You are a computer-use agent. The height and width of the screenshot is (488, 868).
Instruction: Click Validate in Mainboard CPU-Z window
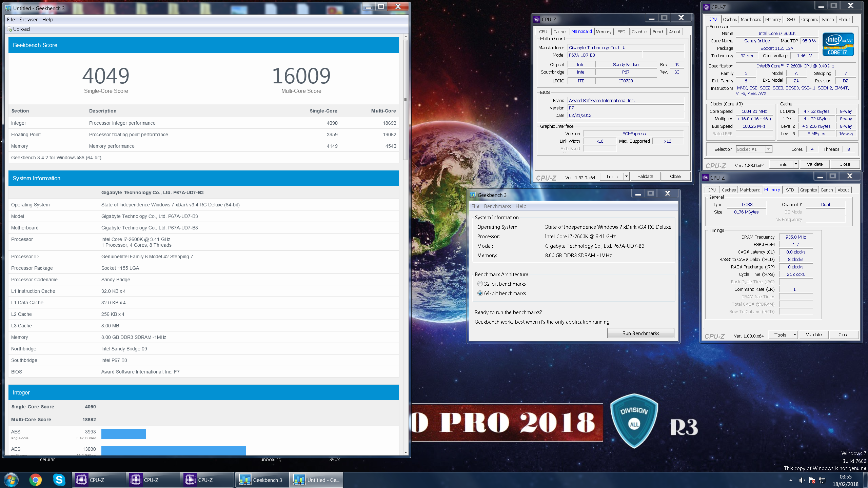coord(645,176)
